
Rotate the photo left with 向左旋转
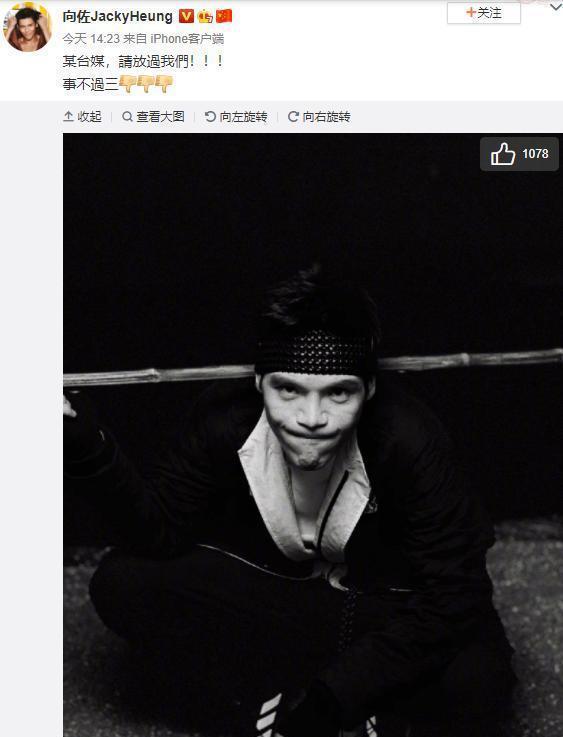(x=236, y=117)
